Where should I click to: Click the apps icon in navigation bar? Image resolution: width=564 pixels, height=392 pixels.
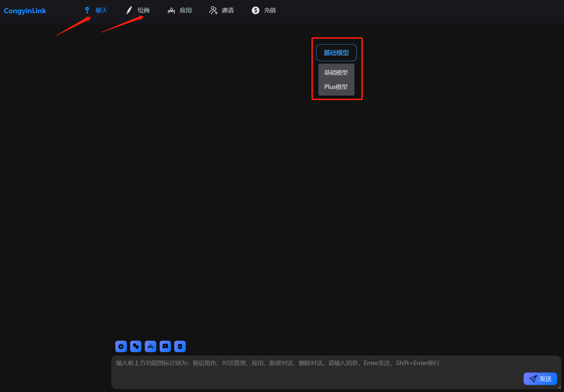click(x=171, y=10)
